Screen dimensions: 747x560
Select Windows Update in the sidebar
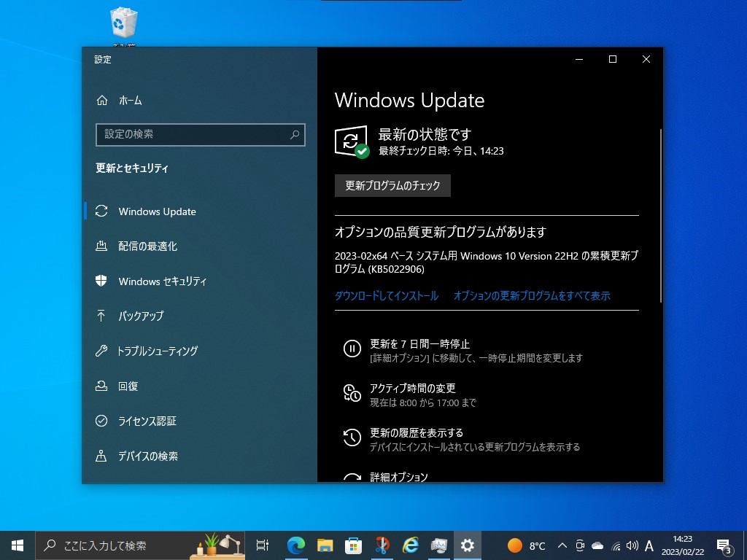(x=157, y=211)
